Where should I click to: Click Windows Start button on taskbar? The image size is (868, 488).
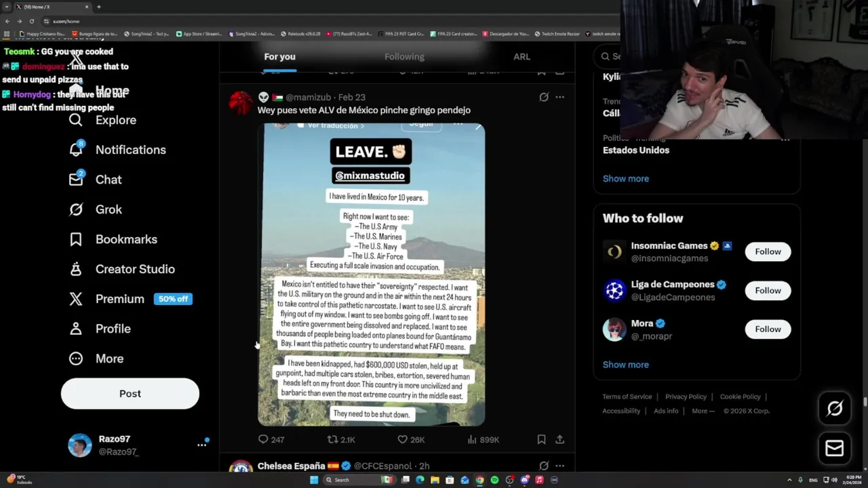(x=314, y=480)
